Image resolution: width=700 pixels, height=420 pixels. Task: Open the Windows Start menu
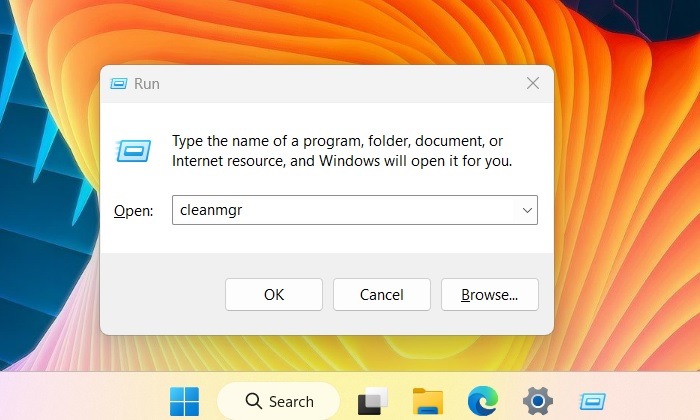(184, 401)
